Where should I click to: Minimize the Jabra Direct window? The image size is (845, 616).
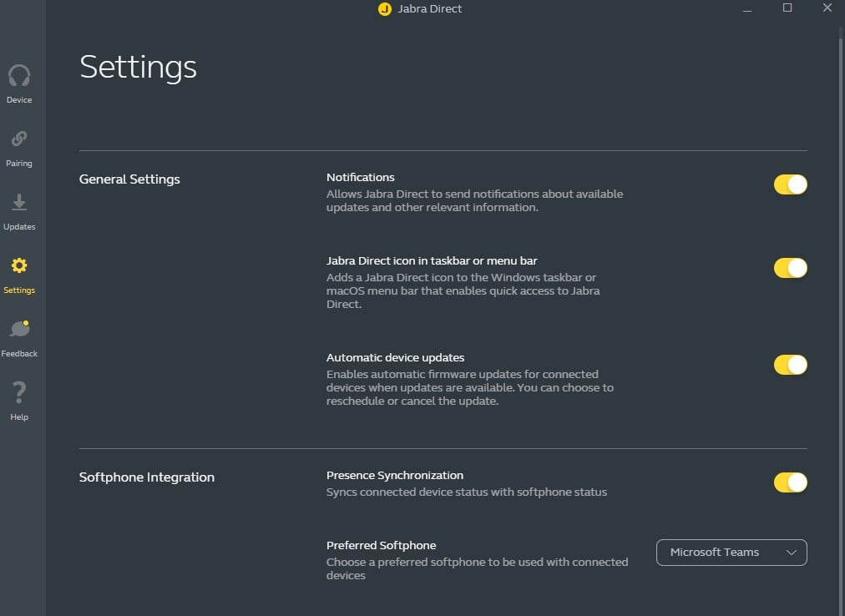coord(746,8)
